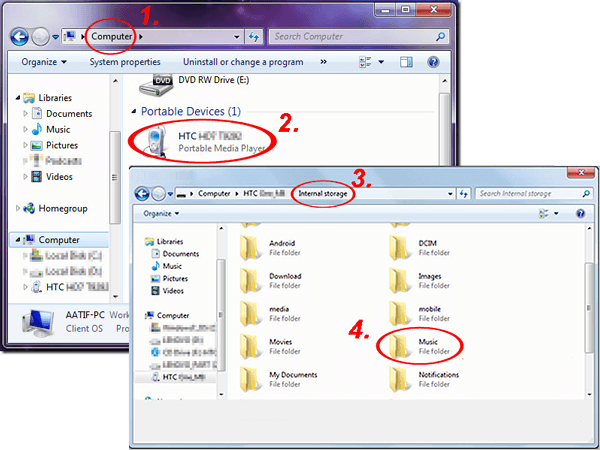Click Computer breadcrumb in Internal storage window
Image resolution: width=600 pixels, height=450 pixels.
[x=214, y=194]
